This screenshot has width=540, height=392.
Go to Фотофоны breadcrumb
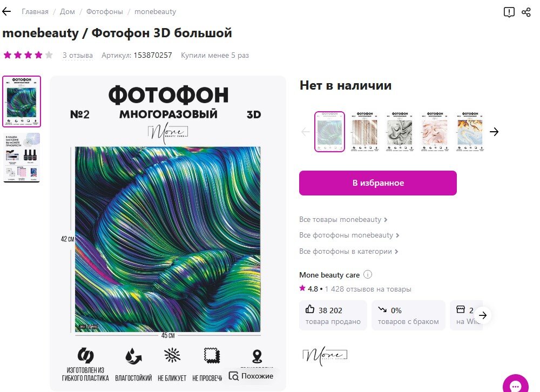point(104,12)
